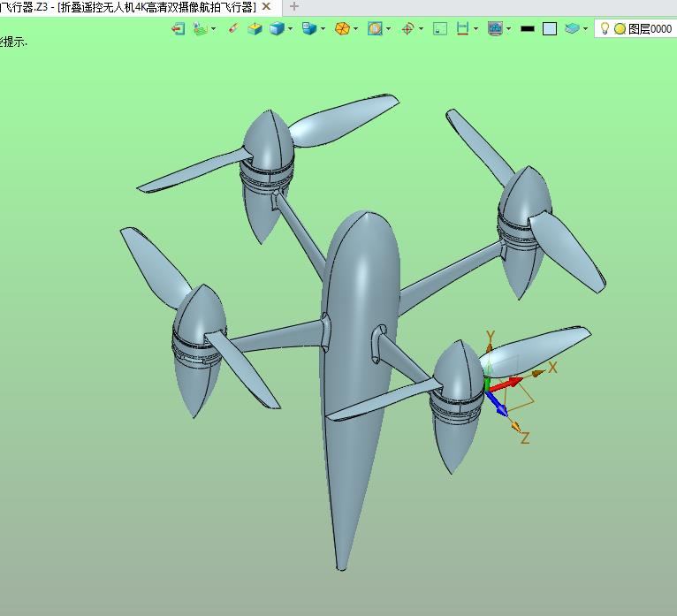The height and width of the screenshot is (616, 677).
Task: Expand the orange polyhedron dropdown arrow
Action: [x=356, y=29]
